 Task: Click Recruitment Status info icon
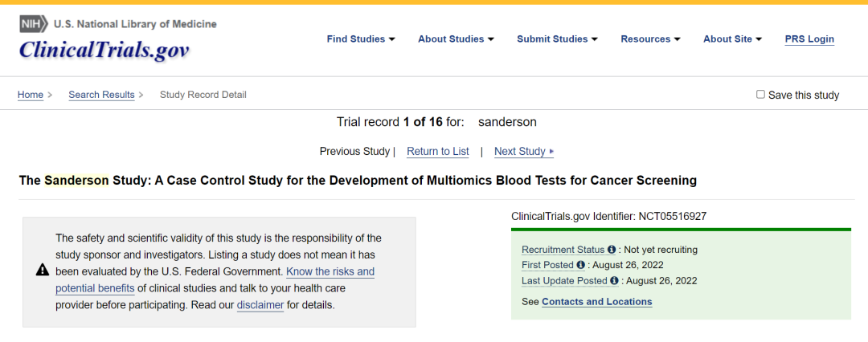coord(612,250)
